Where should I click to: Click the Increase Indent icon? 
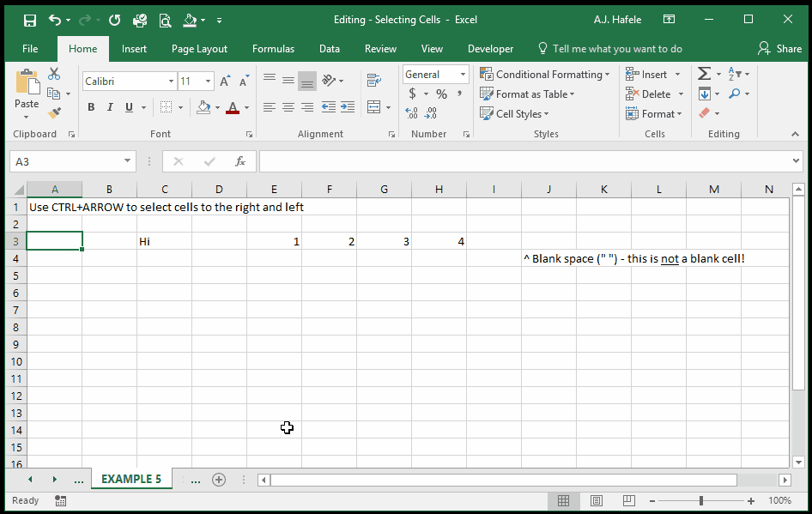(348, 107)
